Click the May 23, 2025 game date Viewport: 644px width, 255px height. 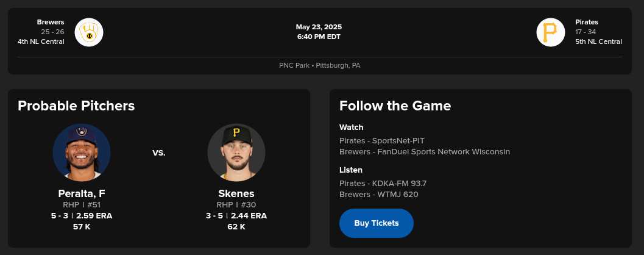[x=319, y=27]
